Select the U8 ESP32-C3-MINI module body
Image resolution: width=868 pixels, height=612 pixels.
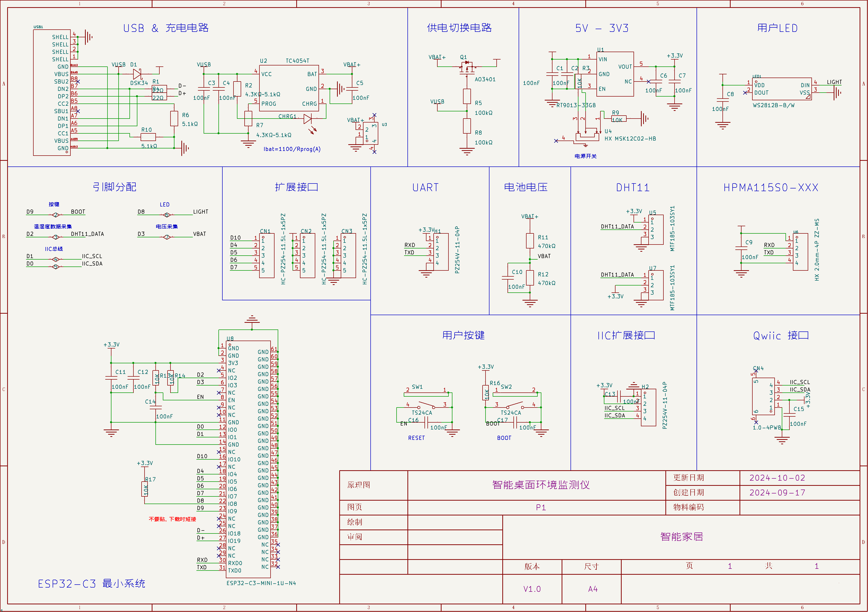[248, 459]
